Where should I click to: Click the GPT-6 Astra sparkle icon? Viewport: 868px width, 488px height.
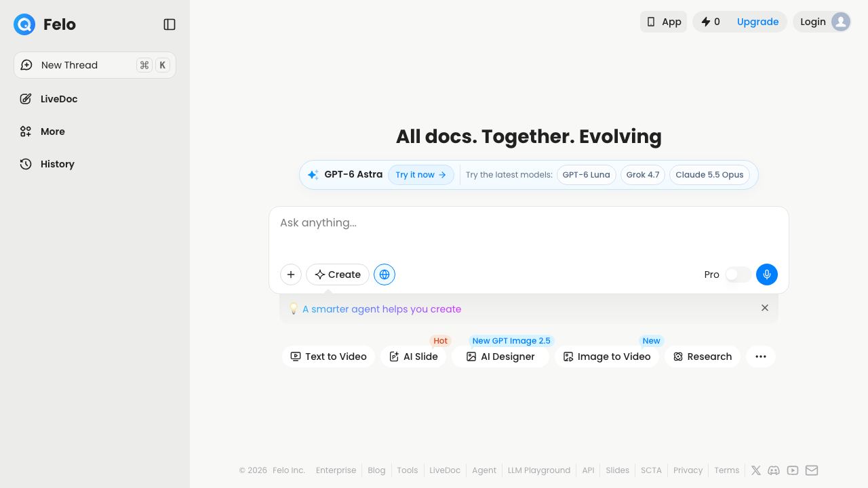click(313, 175)
